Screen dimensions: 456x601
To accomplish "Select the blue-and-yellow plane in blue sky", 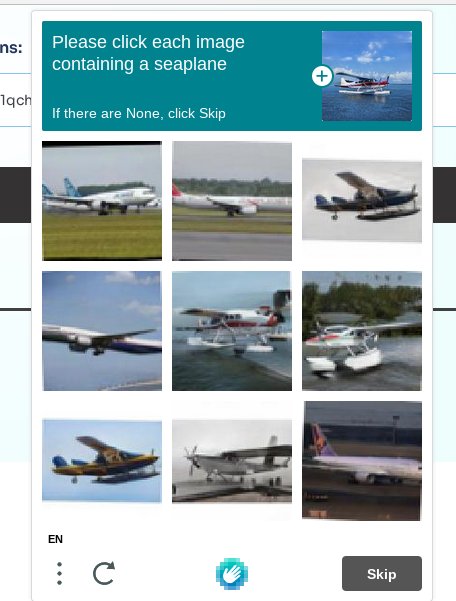I will pos(102,461).
